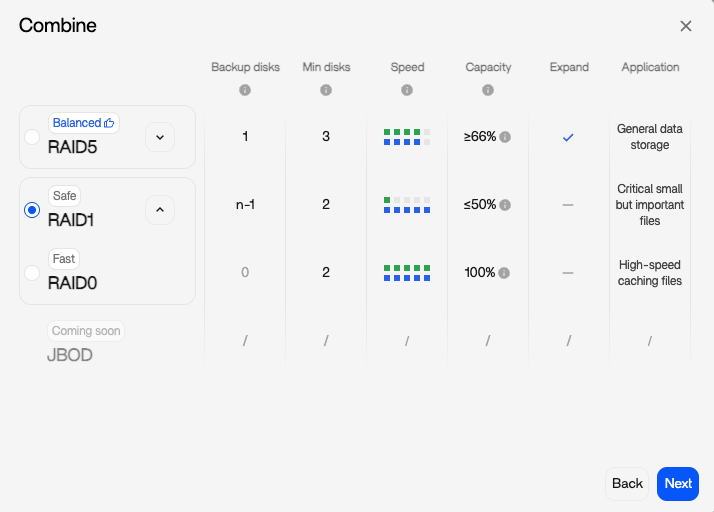Click the Safe tag above RAID1

pos(65,196)
